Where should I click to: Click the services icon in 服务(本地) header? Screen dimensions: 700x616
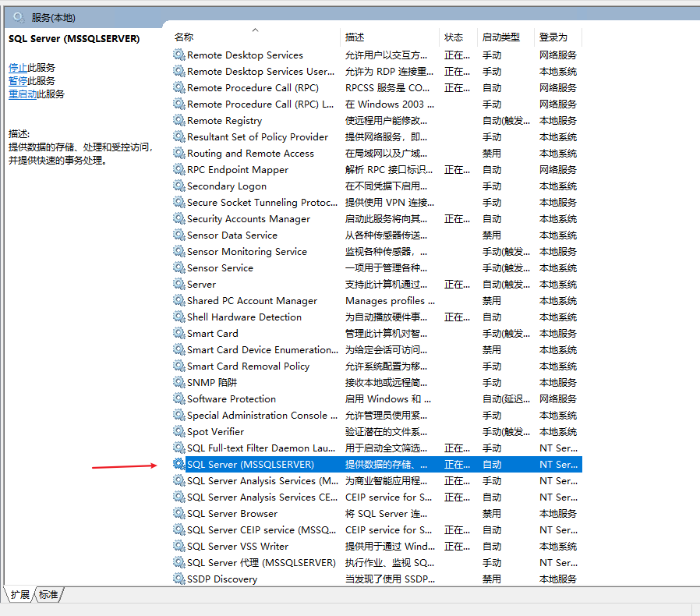[19, 18]
